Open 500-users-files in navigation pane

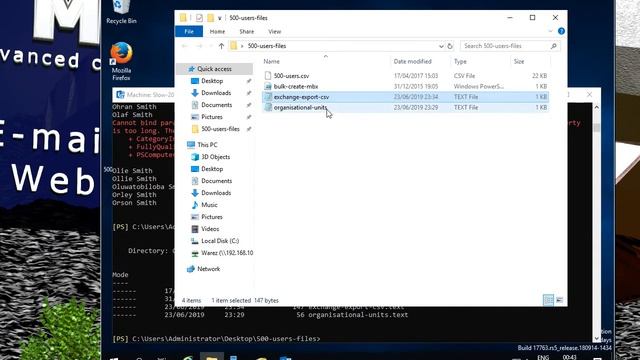pyautogui.click(x=220, y=129)
